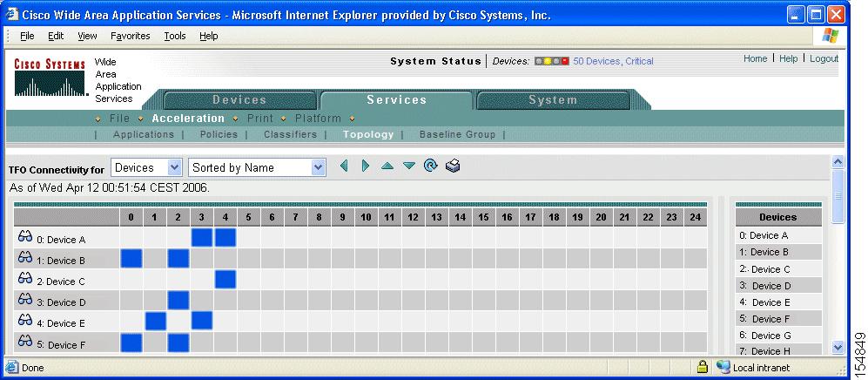Click the down arrow navigation icon
Image resolution: width=868 pixels, height=380 pixels.
point(409,166)
